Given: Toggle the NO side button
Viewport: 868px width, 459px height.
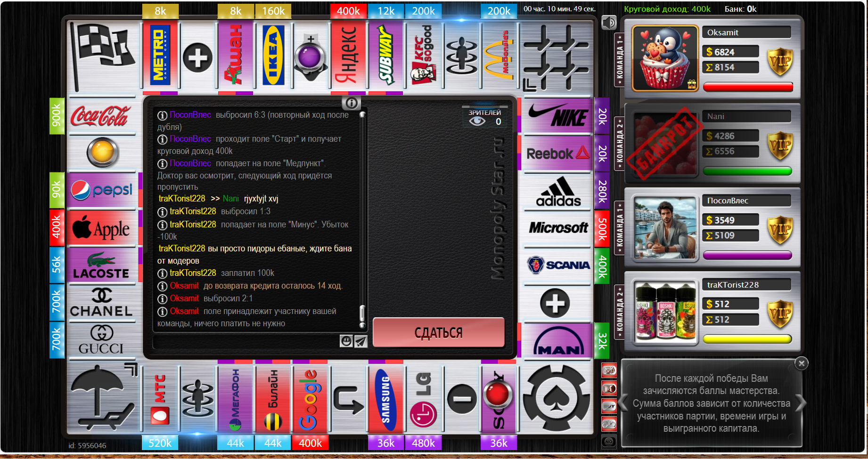Looking at the screenshot, I should tap(609, 442).
